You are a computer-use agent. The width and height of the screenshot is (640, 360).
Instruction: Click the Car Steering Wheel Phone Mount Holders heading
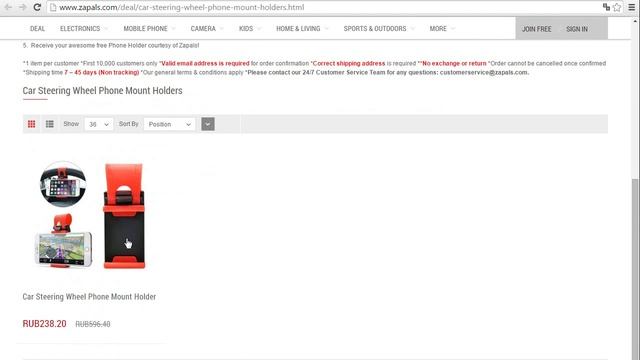tap(102, 91)
